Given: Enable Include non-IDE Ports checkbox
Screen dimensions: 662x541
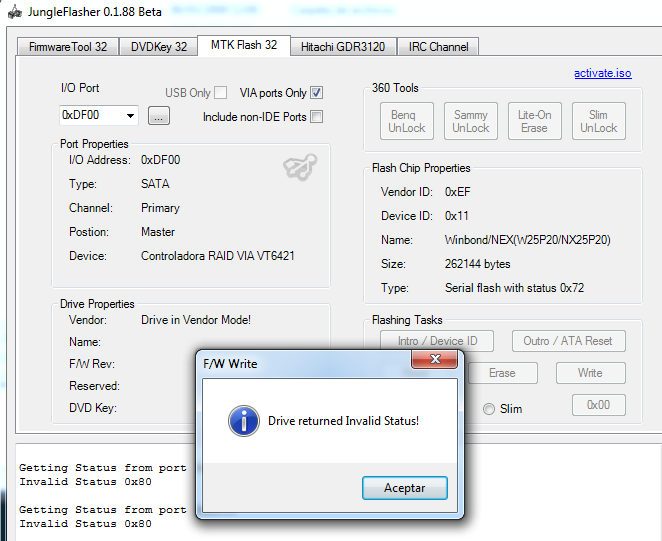Looking at the screenshot, I should click(x=317, y=117).
